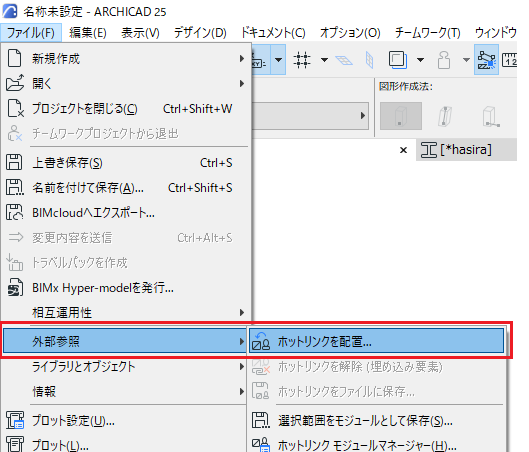Open the ウィンドウ menu
This screenshot has width=529, height=452.
[495, 33]
